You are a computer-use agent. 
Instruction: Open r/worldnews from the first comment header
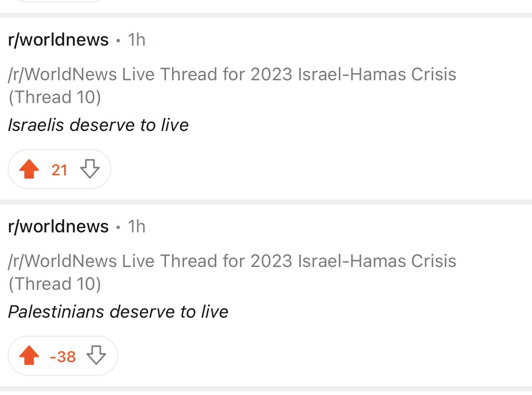58,40
